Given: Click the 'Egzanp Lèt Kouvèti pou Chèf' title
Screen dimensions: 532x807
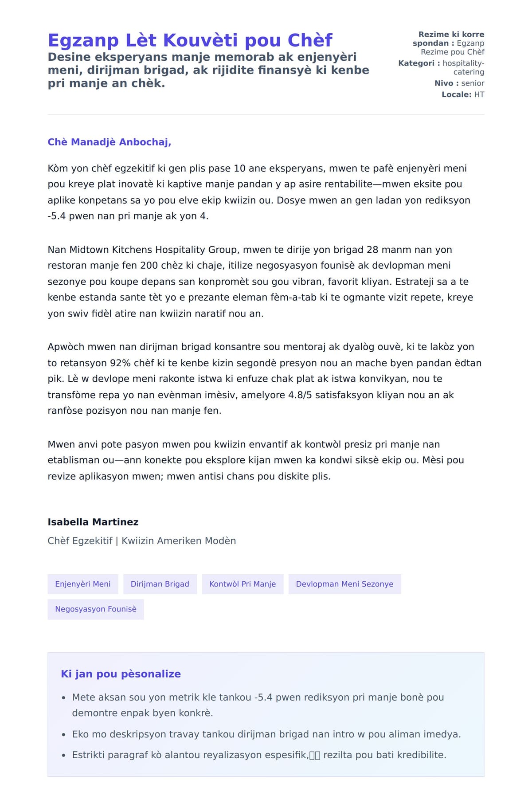Looking at the screenshot, I should (x=190, y=40).
